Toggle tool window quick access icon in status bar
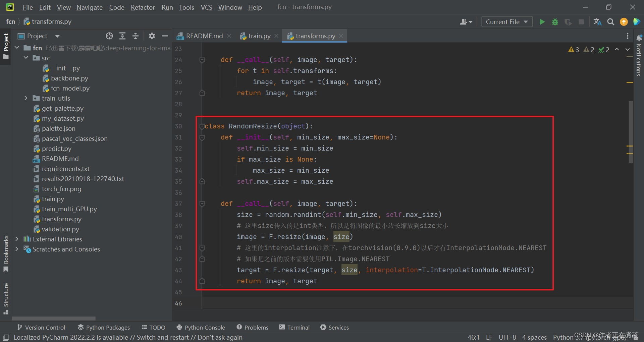This screenshot has width=644, height=342. [x=6, y=337]
